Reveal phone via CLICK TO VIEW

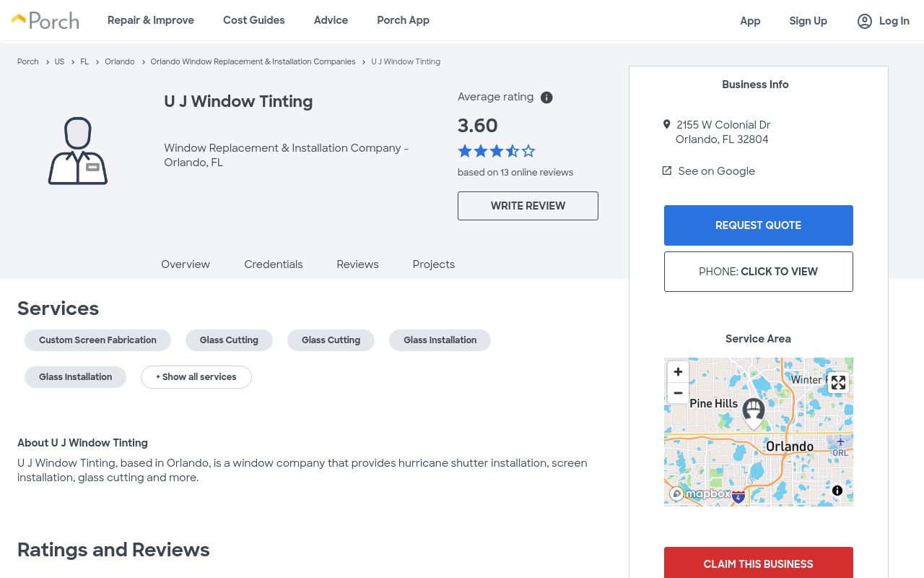click(x=759, y=272)
